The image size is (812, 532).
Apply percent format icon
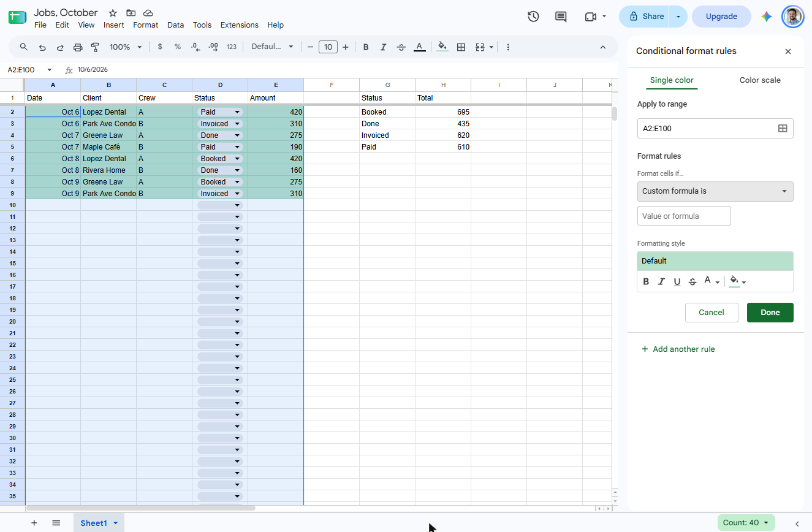[178, 47]
